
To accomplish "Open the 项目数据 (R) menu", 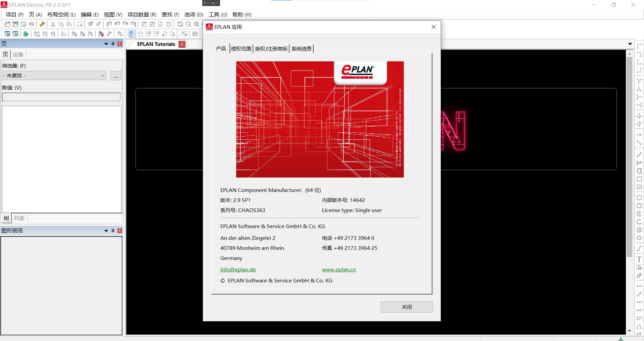I will 142,14.
